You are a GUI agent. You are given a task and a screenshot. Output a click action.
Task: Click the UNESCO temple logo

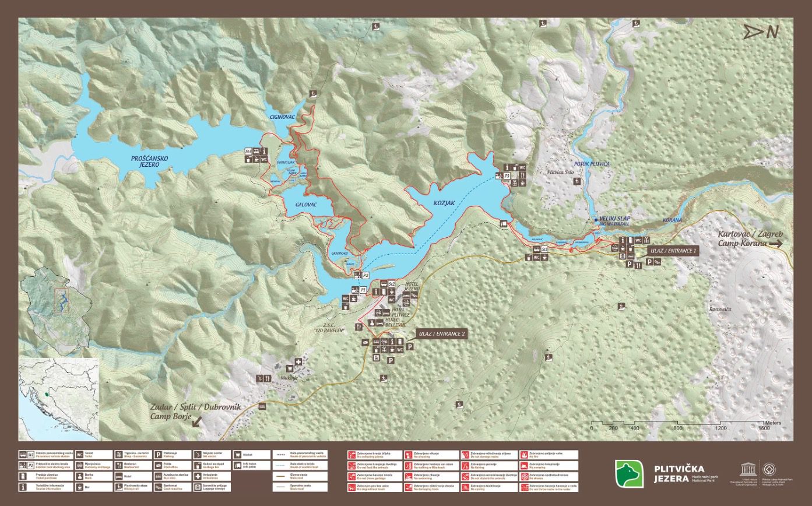click(746, 470)
